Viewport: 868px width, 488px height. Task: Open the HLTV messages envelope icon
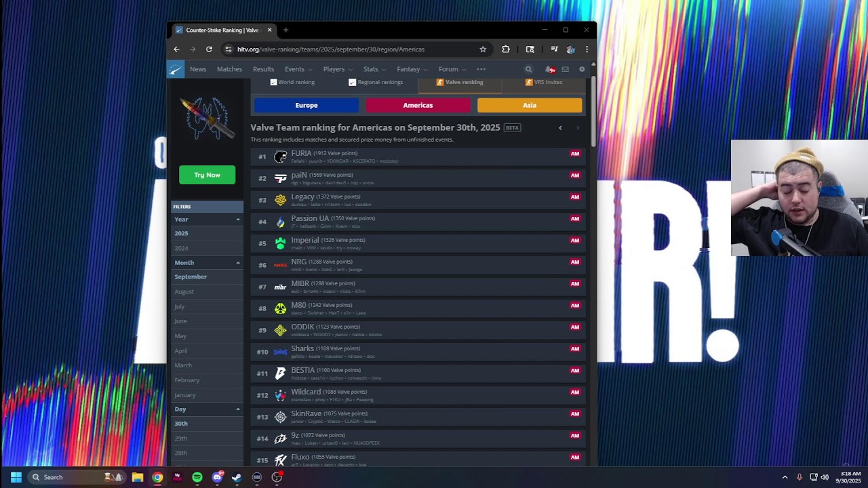pyautogui.click(x=565, y=69)
